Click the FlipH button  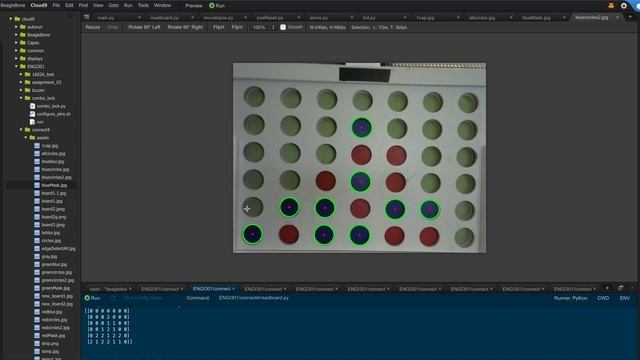click(218, 27)
